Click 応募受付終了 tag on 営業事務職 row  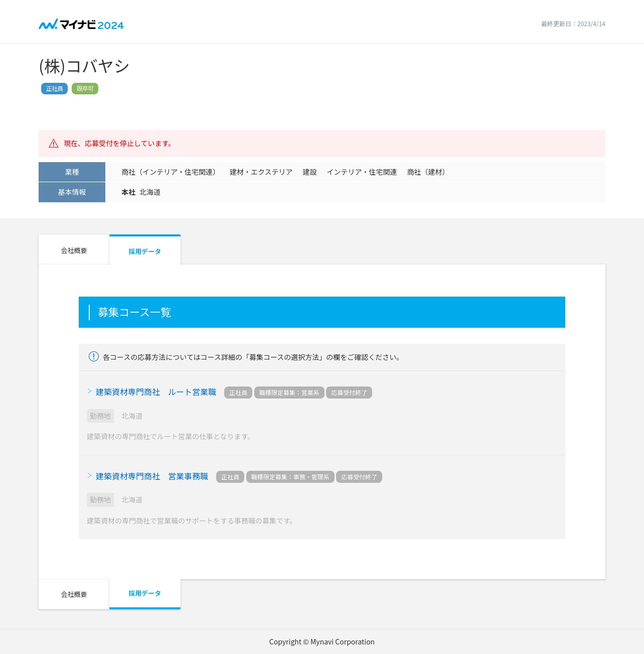point(359,477)
